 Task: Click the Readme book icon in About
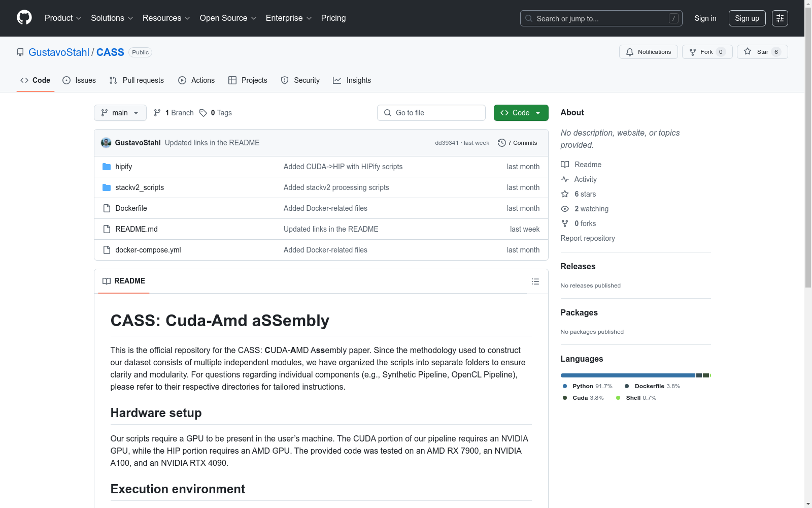[x=565, y=165]
